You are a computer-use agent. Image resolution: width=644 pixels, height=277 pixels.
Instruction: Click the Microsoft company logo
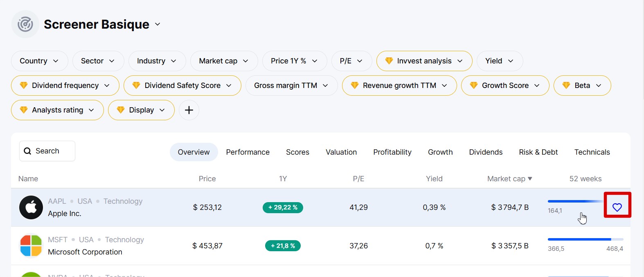(x=31, y=246)
